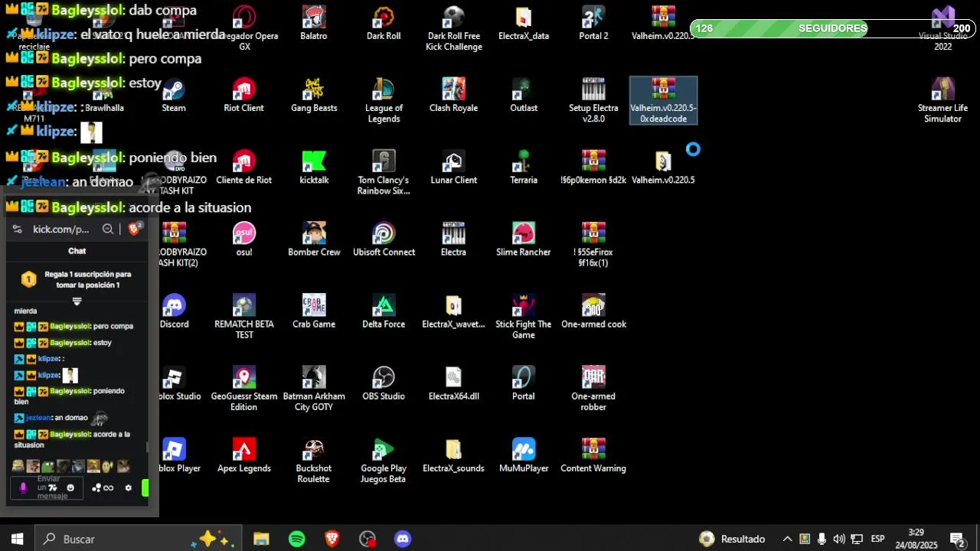Click the kick.com address bar in the chat popup
The width and height of the screenshot is (980, 551).
pyautogui.click(x=61, y=229)
